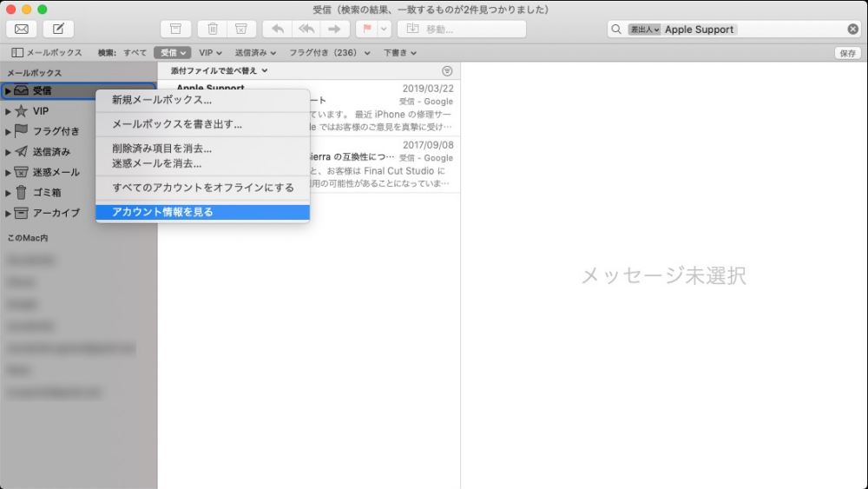Expand the 受信 mailbox disclosure triangle
Viewport: 868px width, 489px height.
coord(8,91)
